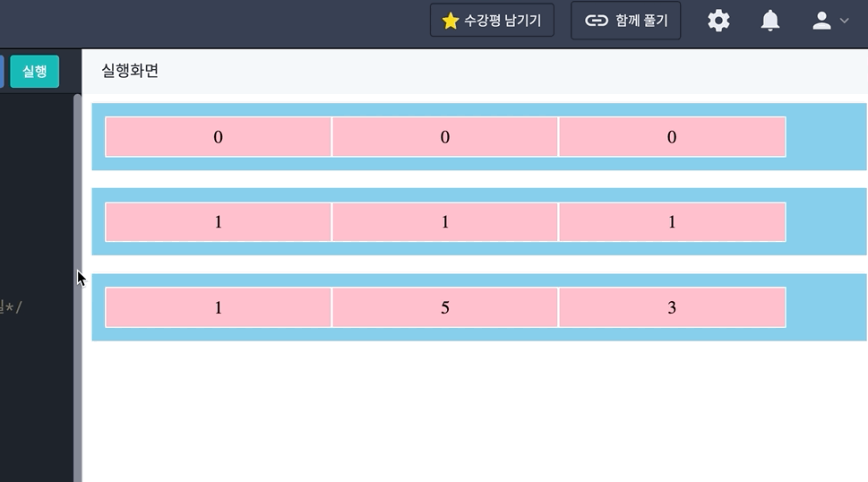The width and height of the screenshot is (868, 482).
Task: Click the right cell in the all-ones row
Action: click(x=672, y=222)
